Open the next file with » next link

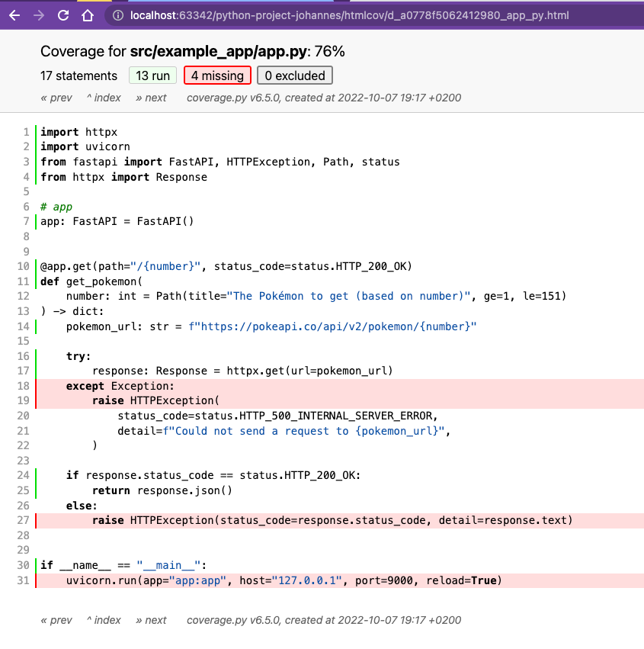click(151, 98)
